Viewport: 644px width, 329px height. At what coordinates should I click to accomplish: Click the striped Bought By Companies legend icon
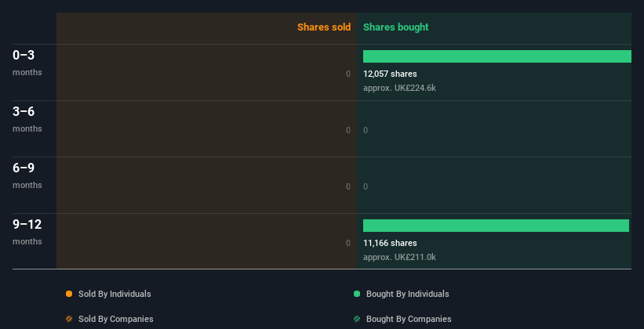357,319
